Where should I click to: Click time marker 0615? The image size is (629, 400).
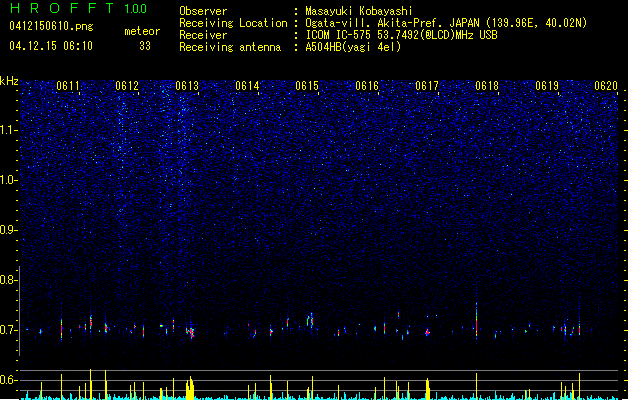(x=307, y=86)
